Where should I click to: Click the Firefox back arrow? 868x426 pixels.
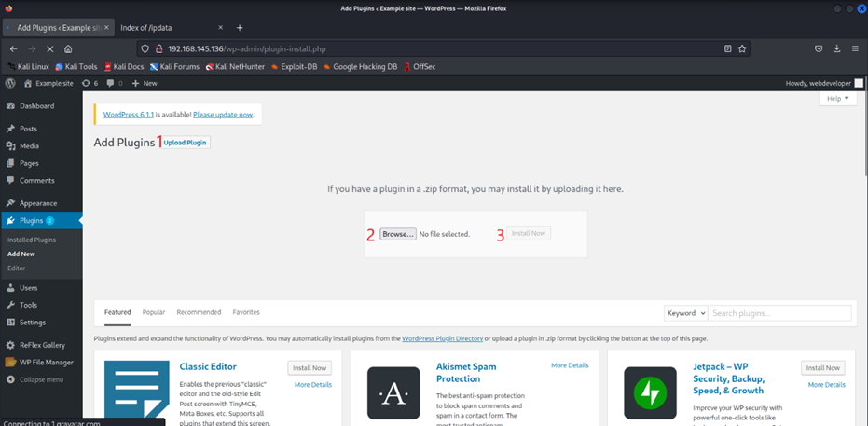coord(14,48)
